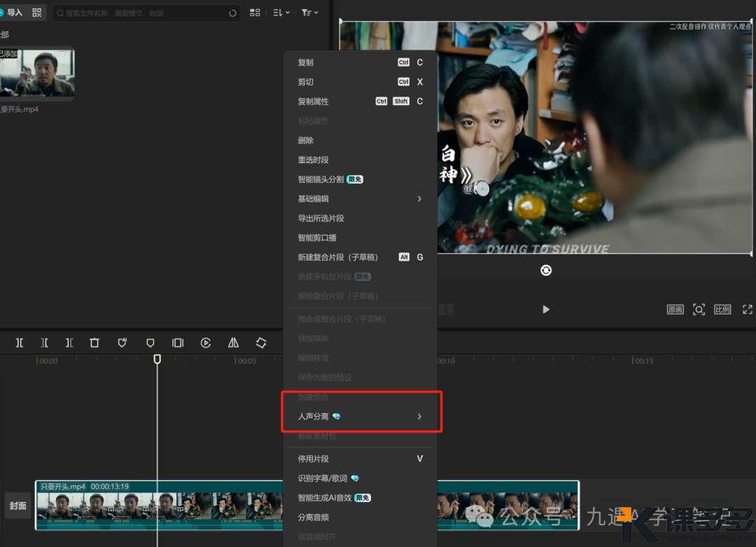The image size is (756, 547).
Task: Click the split clip tool icon
Action: (20, 343)
